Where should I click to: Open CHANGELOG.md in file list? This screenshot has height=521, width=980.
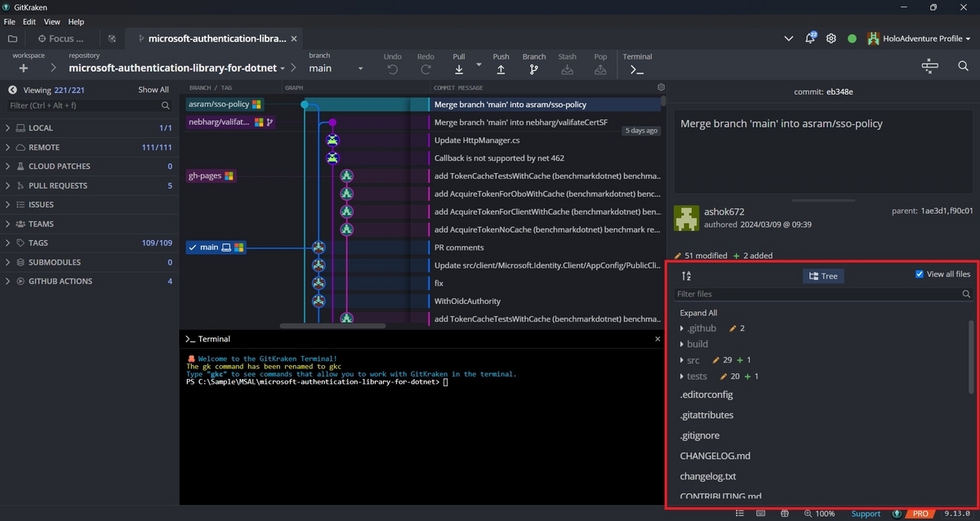click(x=715, y=456)
